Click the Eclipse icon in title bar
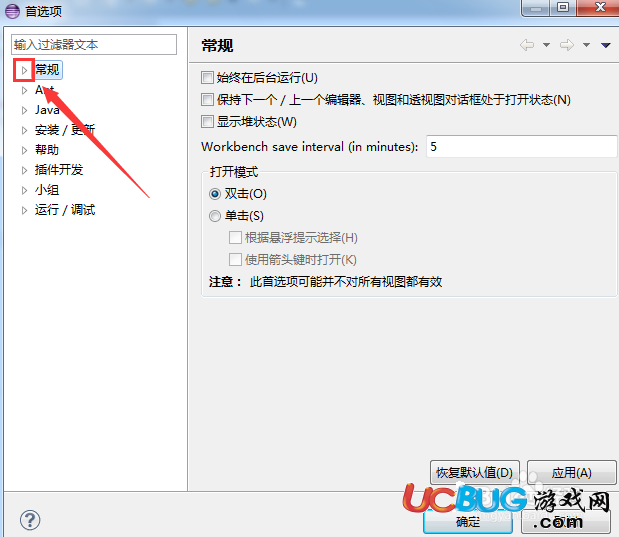 (x=12, y=11)
